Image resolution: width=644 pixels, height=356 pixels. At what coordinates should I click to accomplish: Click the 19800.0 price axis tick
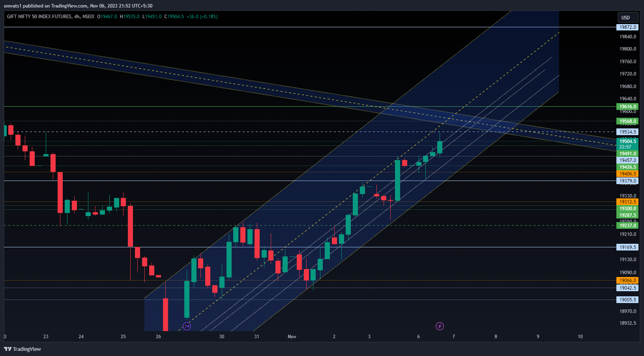click(x=628, y=49)
